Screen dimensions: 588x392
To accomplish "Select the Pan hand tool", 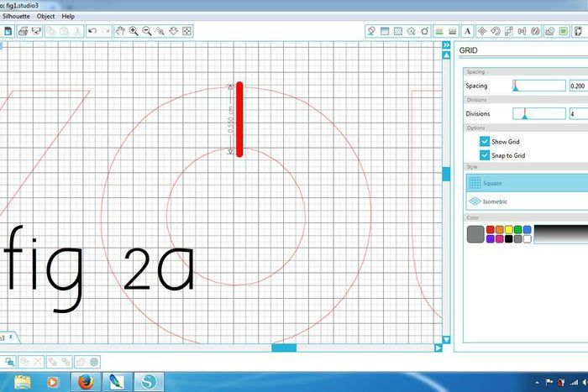I will 120,31.
